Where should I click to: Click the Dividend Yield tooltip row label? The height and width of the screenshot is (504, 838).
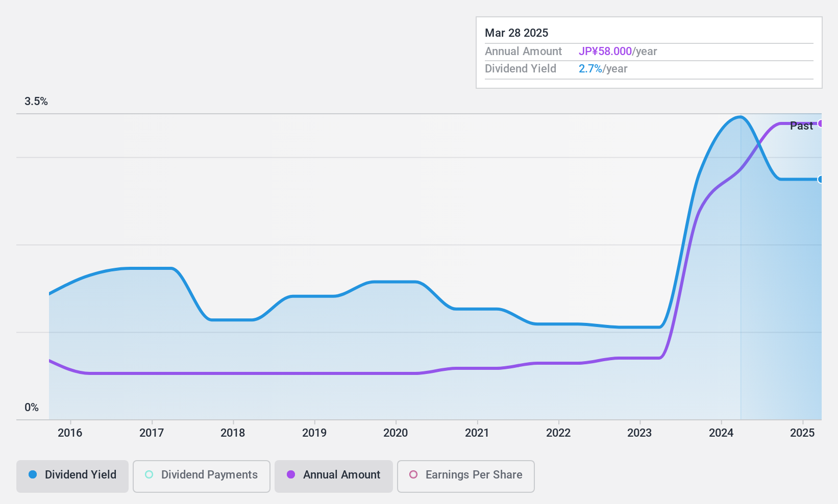[521, 69]
